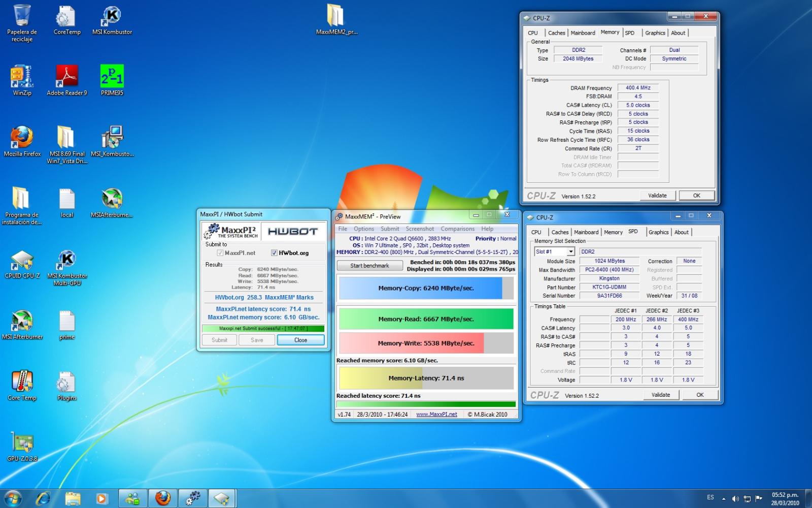Open the WinZip desktop icon
The width and height of the screenshot is (812, 508).
coord(22,80)
